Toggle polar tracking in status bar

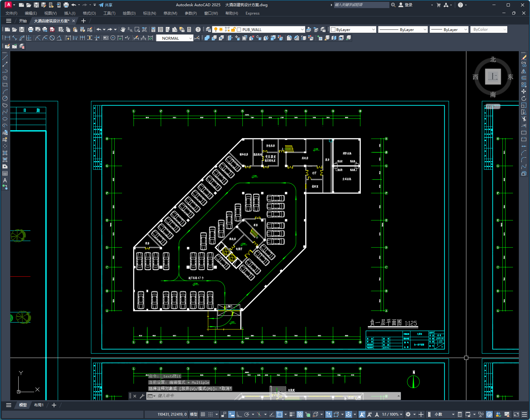tap(247, 414)
